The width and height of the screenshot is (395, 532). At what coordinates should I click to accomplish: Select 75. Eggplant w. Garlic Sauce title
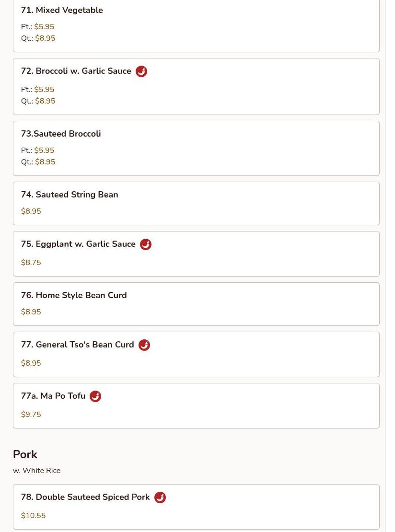(x=78, y=244)
